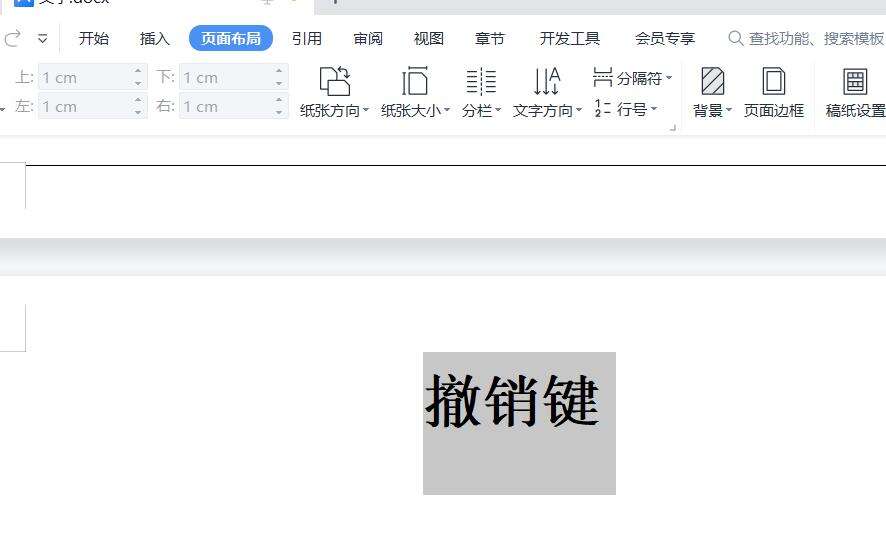Click the 文字方向 text direction icon
The height and width of the screenshot is (559, 886).
click(x=547, y=81)
